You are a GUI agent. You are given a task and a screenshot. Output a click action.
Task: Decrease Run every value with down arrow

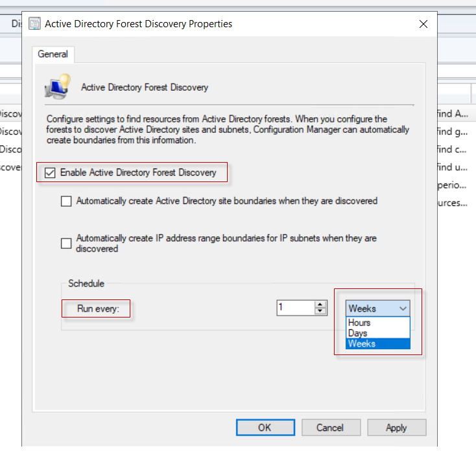[x=320, y=311]
